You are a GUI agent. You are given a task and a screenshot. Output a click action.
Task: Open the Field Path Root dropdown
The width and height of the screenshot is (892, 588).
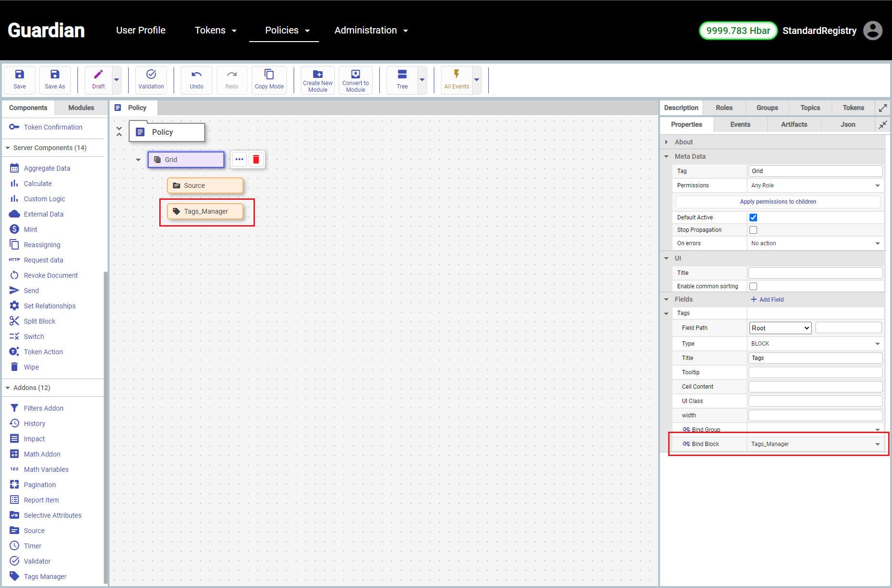(x=780, y=328)
